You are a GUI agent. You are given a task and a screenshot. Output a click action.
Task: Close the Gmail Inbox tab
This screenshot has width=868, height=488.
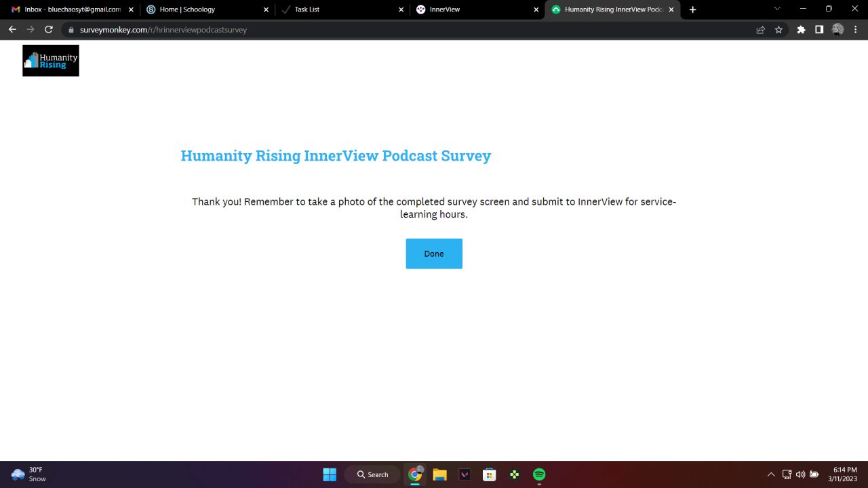click(131, 9)
